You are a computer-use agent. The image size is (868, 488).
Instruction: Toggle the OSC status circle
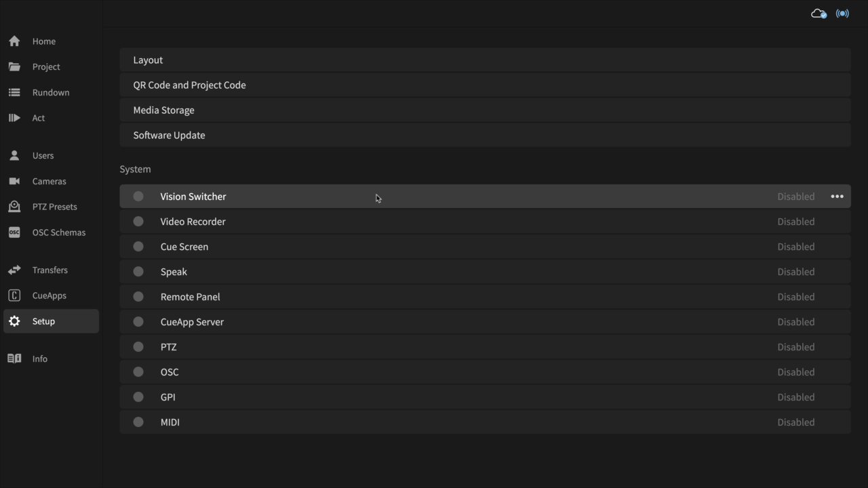pyautogui.click(x=138, y=372)
